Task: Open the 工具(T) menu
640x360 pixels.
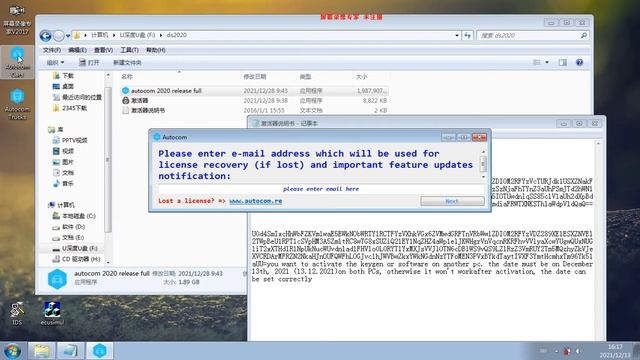Action: pos(129,50)
